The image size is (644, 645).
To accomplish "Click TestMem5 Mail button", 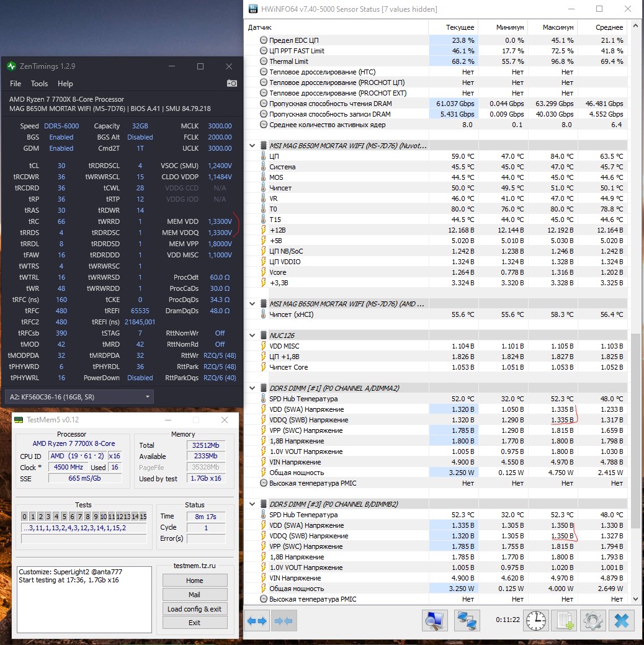I will [195, 595].
